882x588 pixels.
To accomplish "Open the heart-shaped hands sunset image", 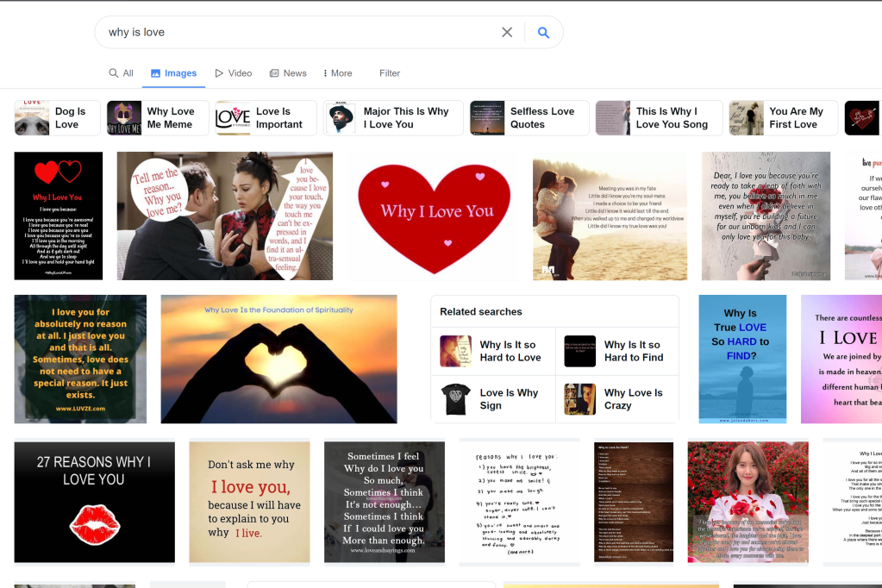I will (x=278, y=360).
